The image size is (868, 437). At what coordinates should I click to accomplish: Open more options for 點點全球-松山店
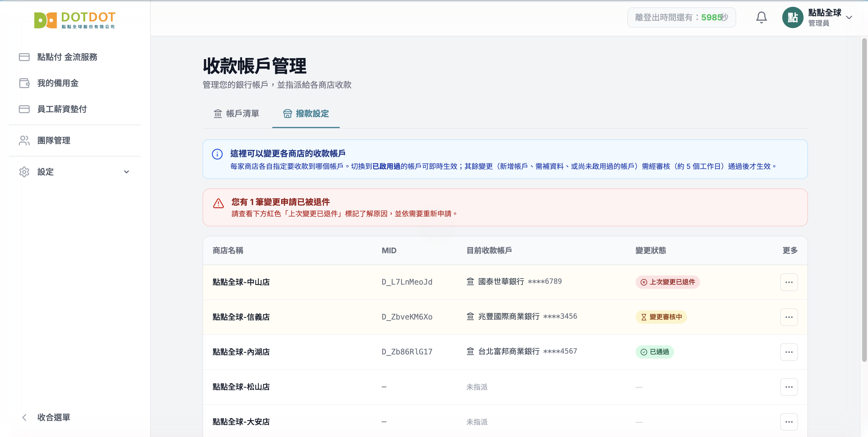coord(789,387)
